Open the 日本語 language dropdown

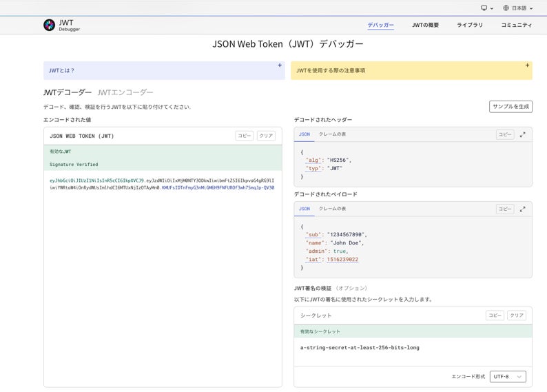click(522, 8)
